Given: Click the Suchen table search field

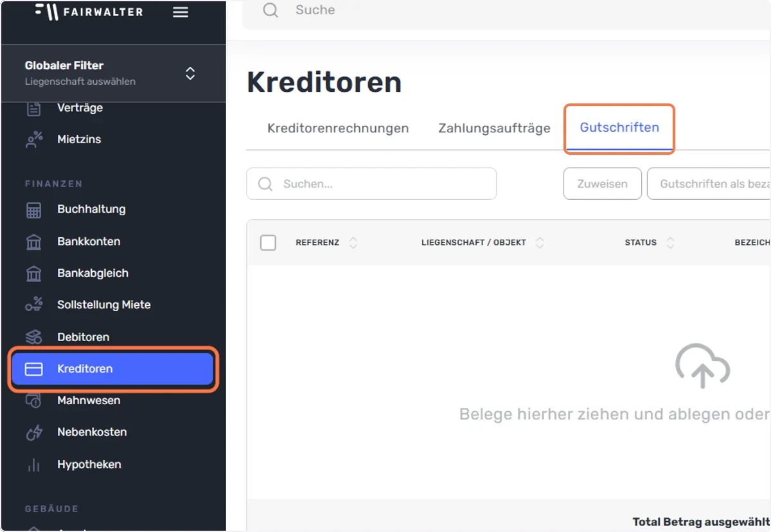Looking at the screenshot, I should (371, 184).
